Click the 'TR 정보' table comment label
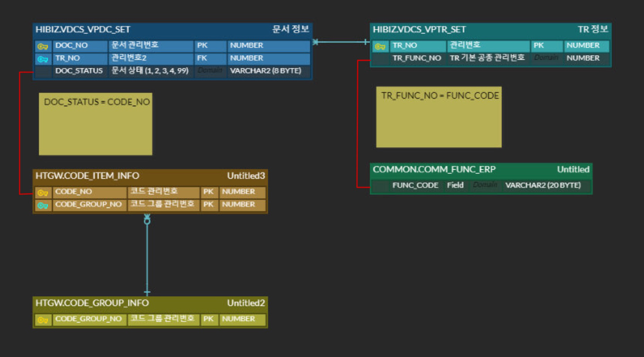Viewport: 644px width, 357px height. 593,29
